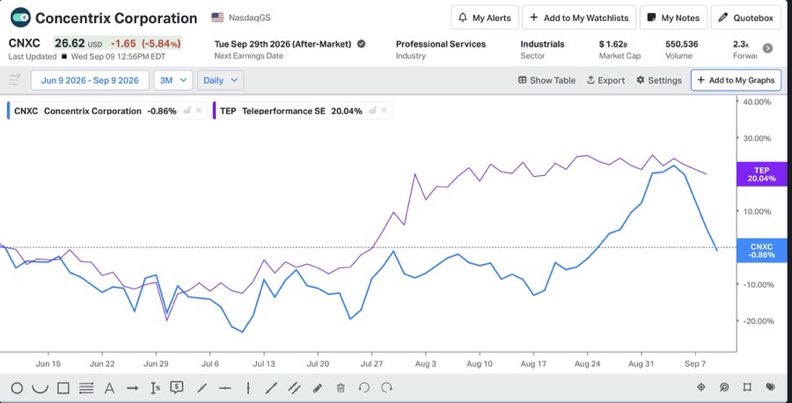Click the Aug 24 x-axis label

coord(587,364)
